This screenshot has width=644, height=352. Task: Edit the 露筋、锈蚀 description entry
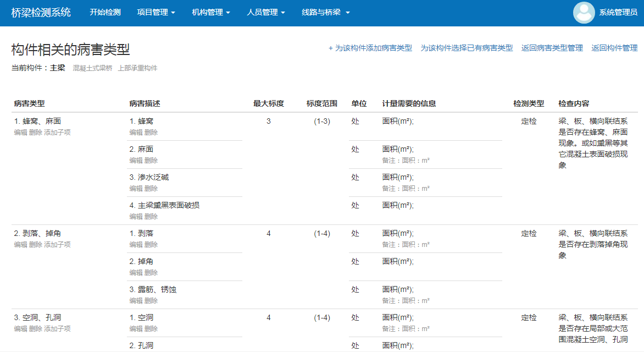tap(136, 301)
